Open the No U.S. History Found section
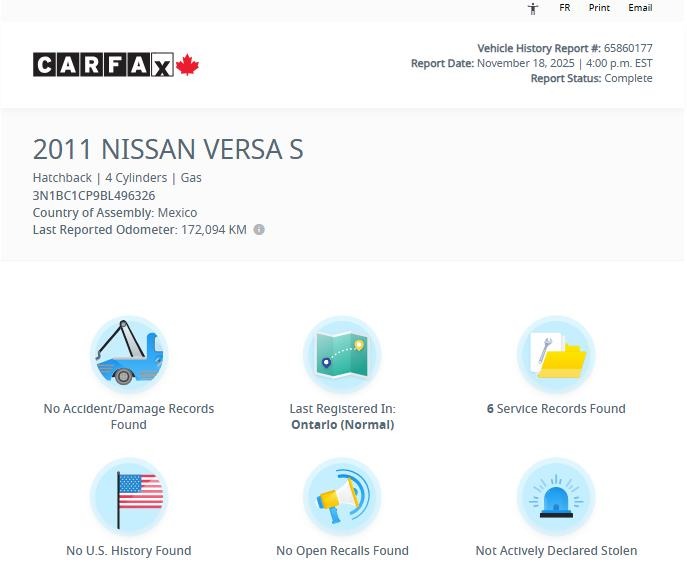 128,550
